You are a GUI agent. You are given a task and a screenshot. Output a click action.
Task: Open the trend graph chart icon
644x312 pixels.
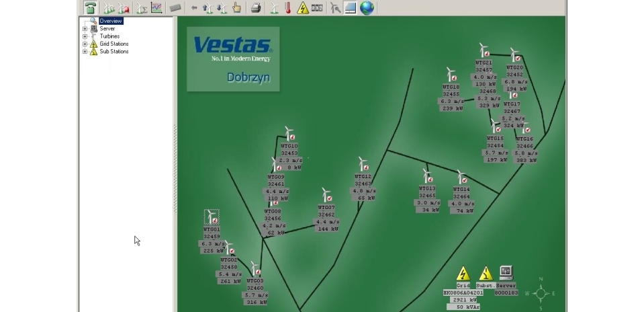pyautogui.click(x=156, y=7)
